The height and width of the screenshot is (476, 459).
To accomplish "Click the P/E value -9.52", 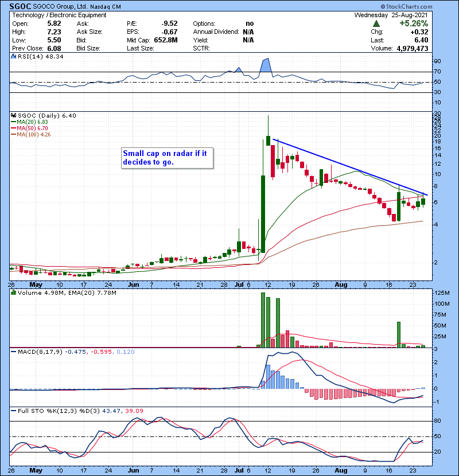I will click(x=169, y=24).
